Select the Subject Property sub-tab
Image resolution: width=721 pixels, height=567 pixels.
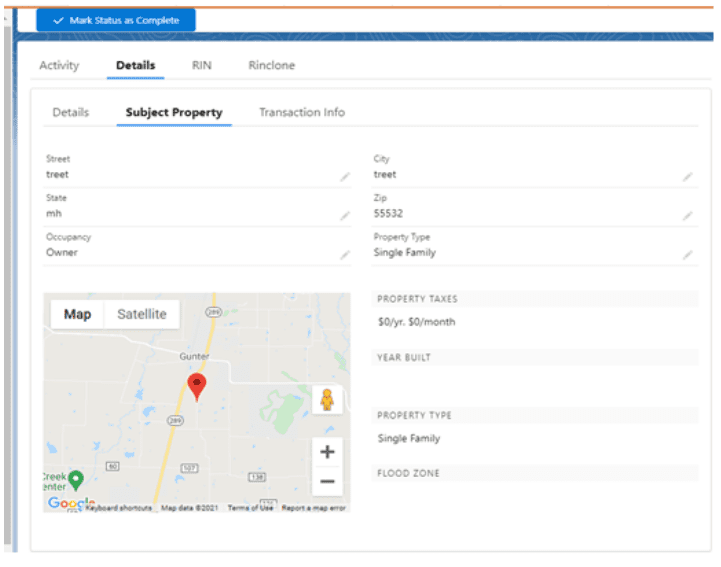174,112
